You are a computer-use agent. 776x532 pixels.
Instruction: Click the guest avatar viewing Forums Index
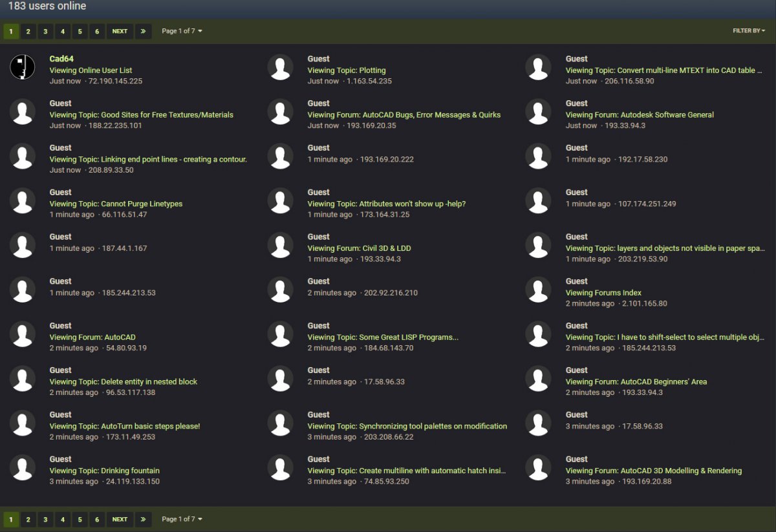(538, 289)
